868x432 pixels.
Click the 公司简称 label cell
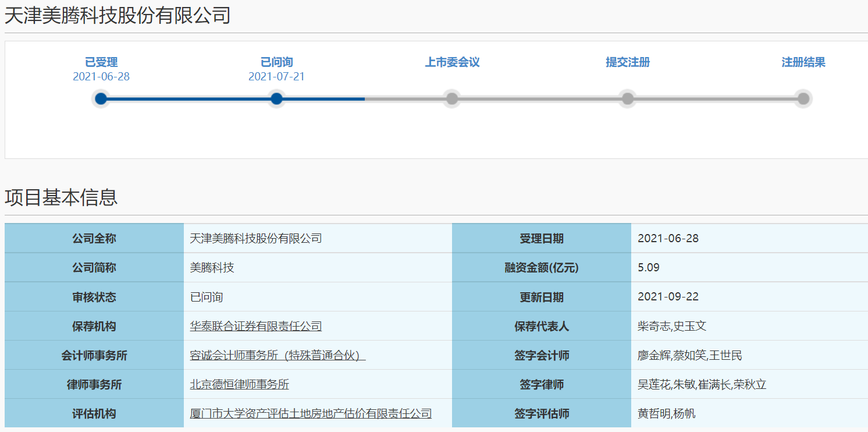point(94,268)
